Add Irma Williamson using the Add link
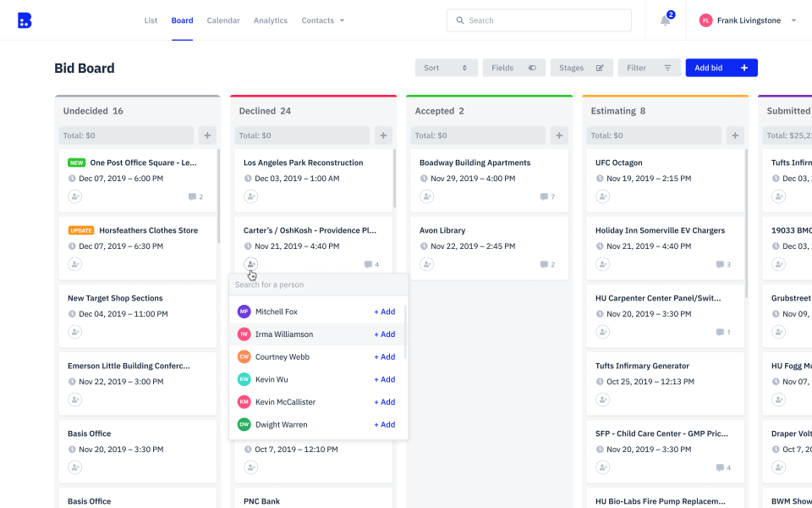This screenshot has width=812, height=508. click(x=384, y=334)
